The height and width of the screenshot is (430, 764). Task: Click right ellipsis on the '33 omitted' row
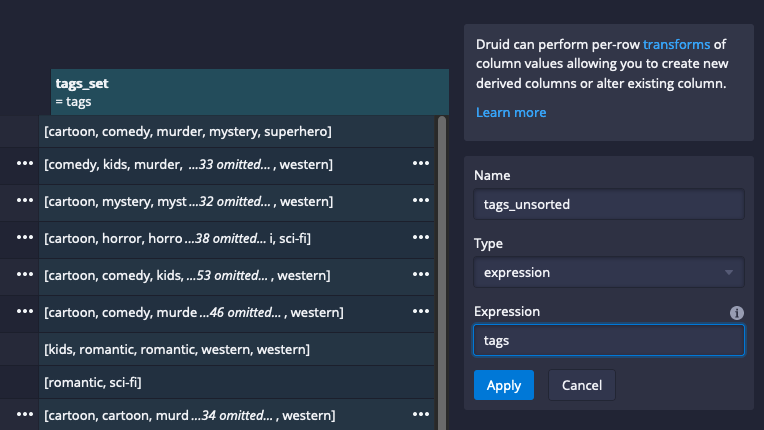[421, 164]
